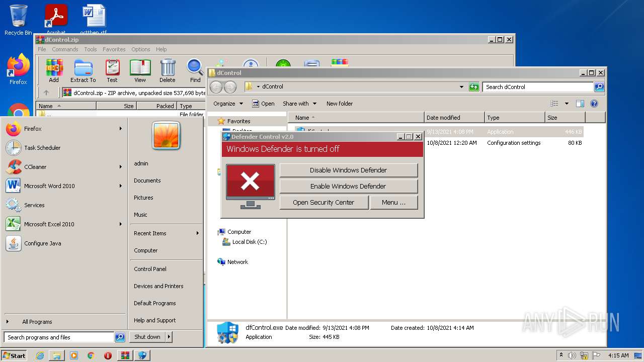
Task: Expand the Recent Items submenu arrow
Action: [198, 233]
